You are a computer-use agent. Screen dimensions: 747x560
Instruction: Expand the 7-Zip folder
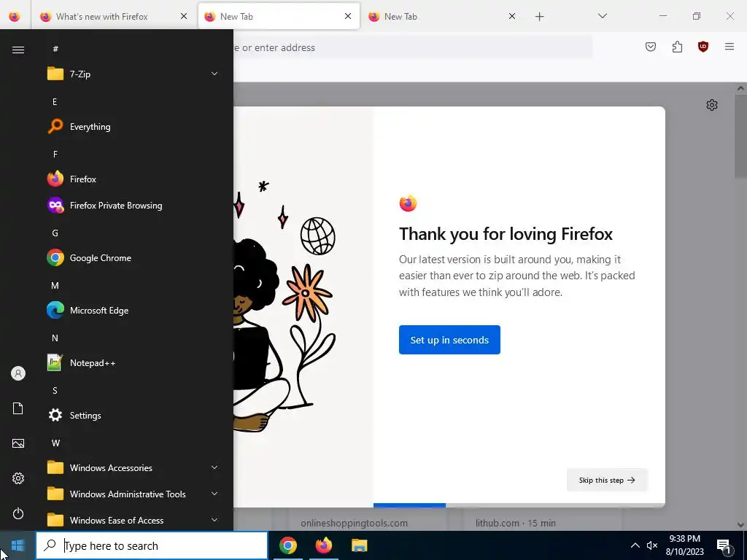(133, 74)
